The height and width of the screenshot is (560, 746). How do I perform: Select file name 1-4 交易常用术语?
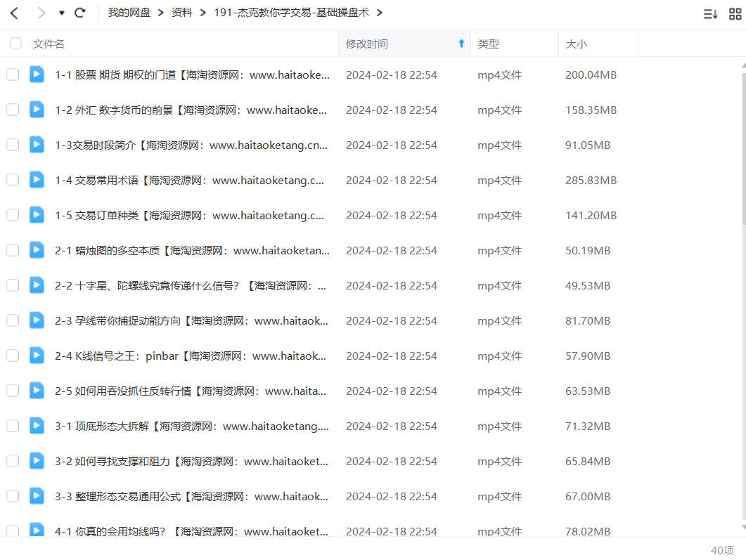pyautogui.click(x=189, y=181)
